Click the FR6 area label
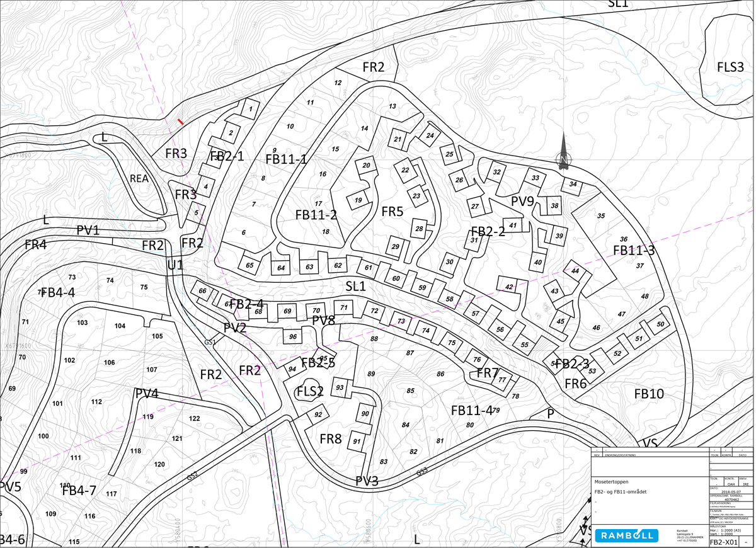 576,384
